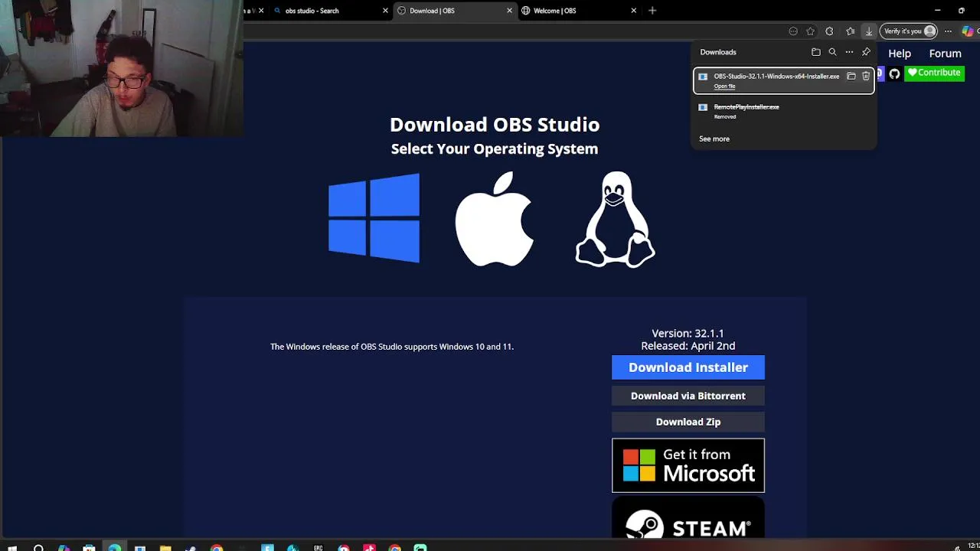Open the Forum page link
This screenshot has width=980, height=551.
(x=945, y=54)
